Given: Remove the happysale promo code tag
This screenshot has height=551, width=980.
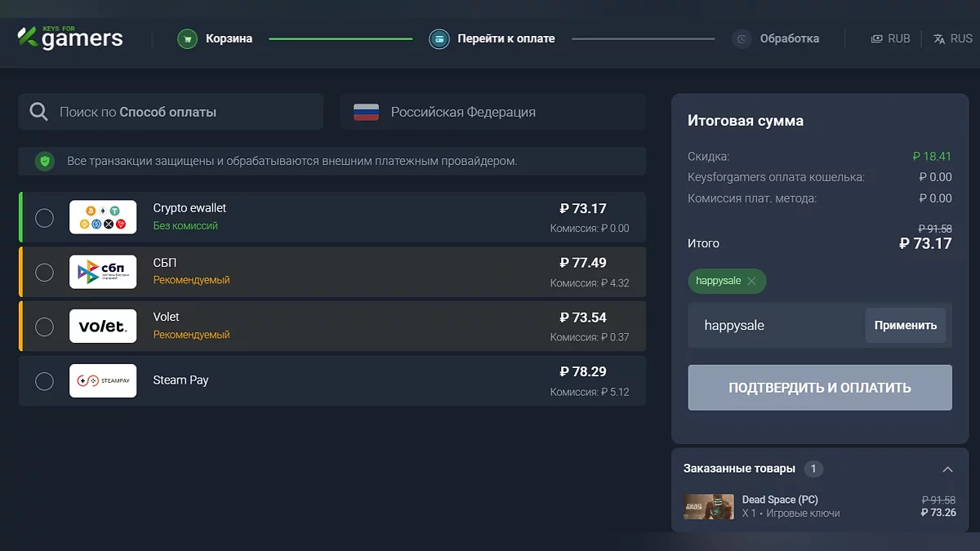Looking at the screenshot, I should pos(751,281).
